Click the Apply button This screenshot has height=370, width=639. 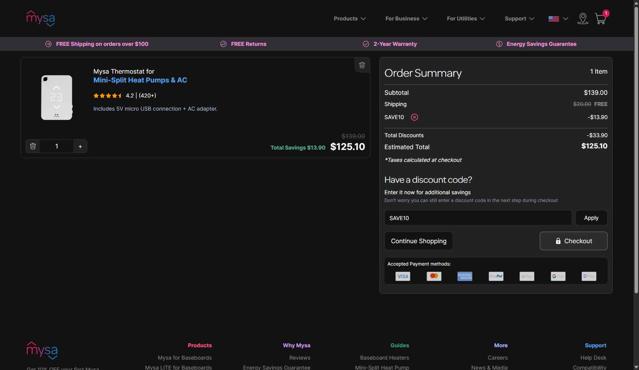coord(591,218)
